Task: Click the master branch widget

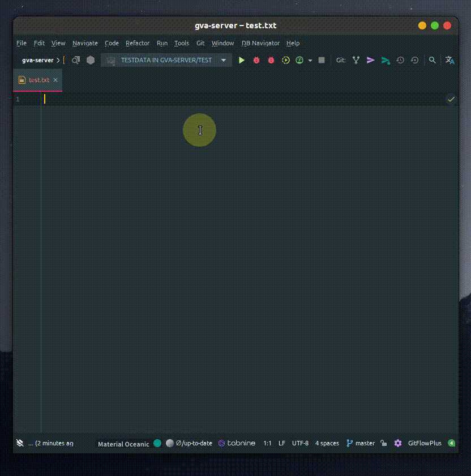Action: tap(361, 443)
